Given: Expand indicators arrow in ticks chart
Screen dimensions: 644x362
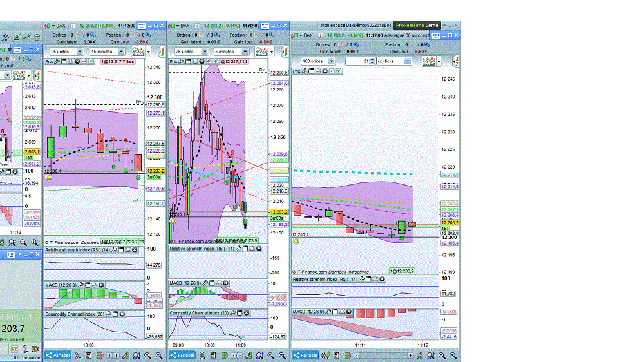Looking at the screenshot, I should 439,61.
